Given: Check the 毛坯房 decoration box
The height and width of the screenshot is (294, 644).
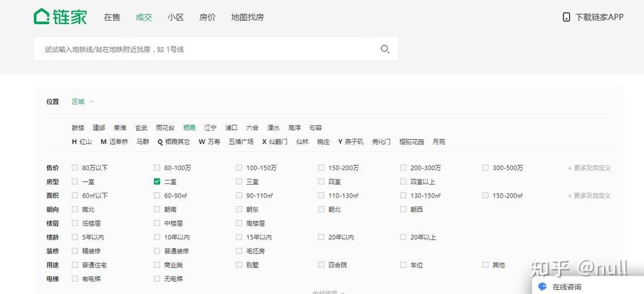Looking at the screenshot, I should 239,251.
